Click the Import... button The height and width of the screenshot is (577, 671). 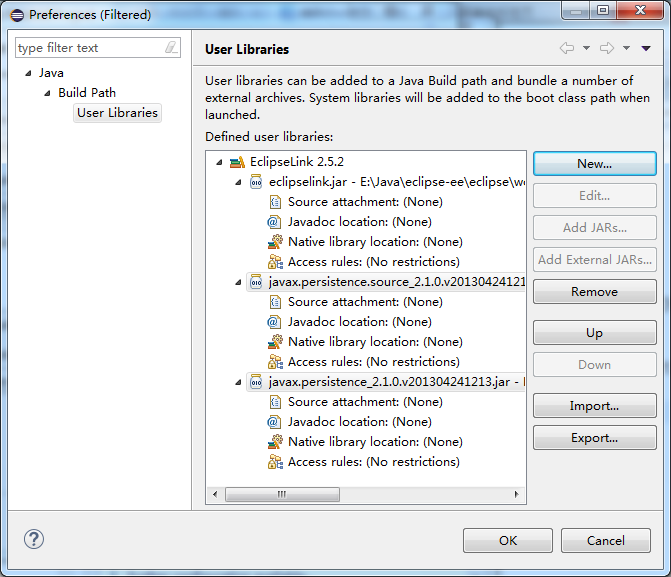coord(594,405)
